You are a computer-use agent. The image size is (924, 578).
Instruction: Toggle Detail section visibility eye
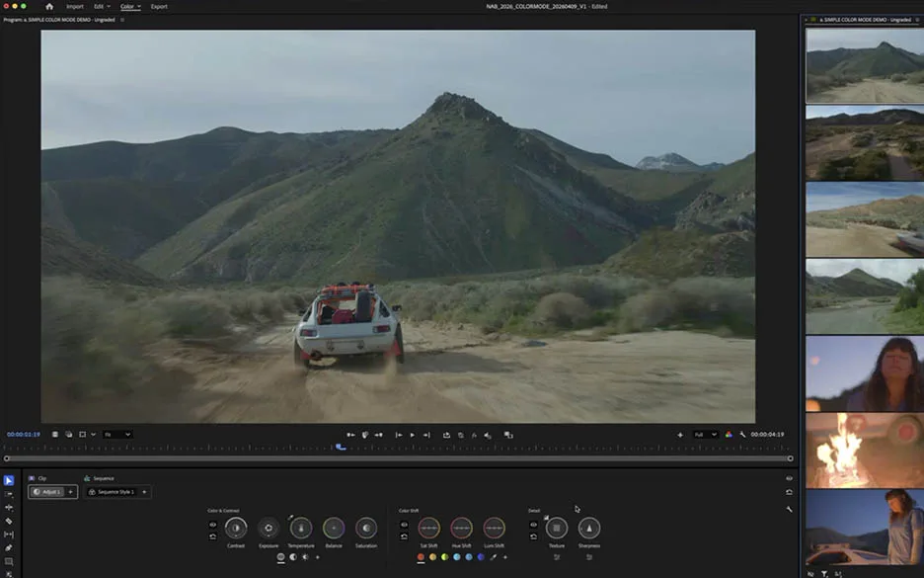click(x=533, y=525)
